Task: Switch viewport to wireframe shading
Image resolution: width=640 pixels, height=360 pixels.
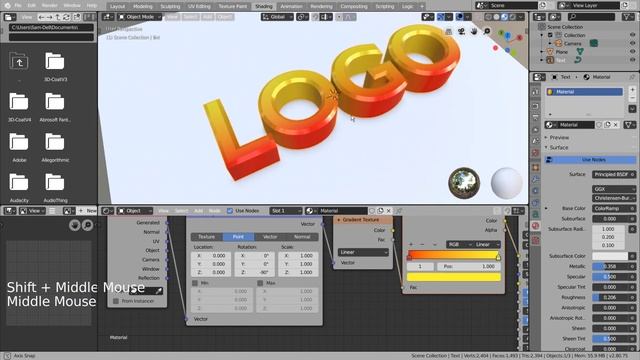Action: tap(488, 17)
